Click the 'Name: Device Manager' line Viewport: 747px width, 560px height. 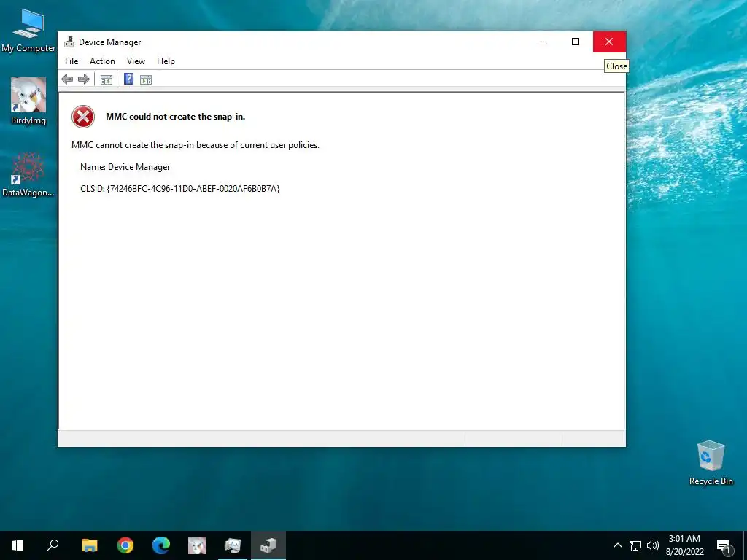click(x=125, y=167)
